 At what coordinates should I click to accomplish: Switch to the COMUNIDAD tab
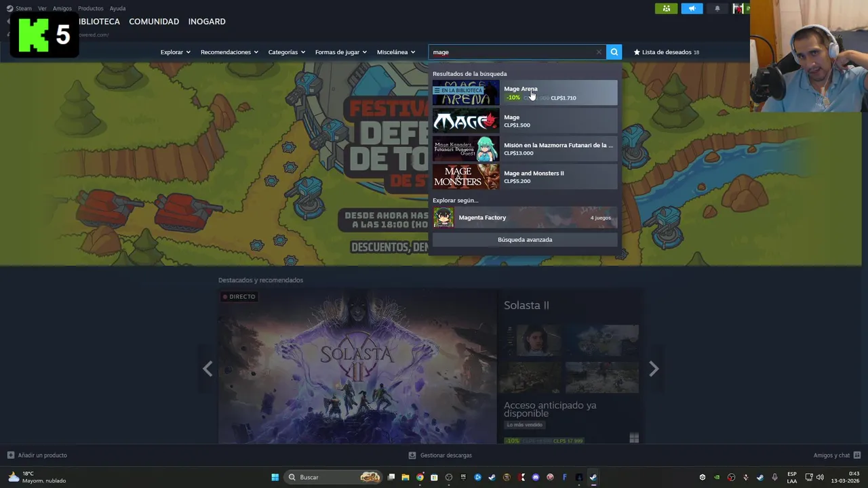tap(154, 22)
